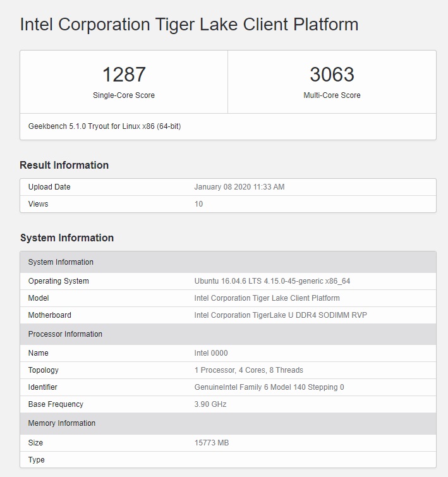
Task: Select the single-core score 1287
Action: point(124,74)
